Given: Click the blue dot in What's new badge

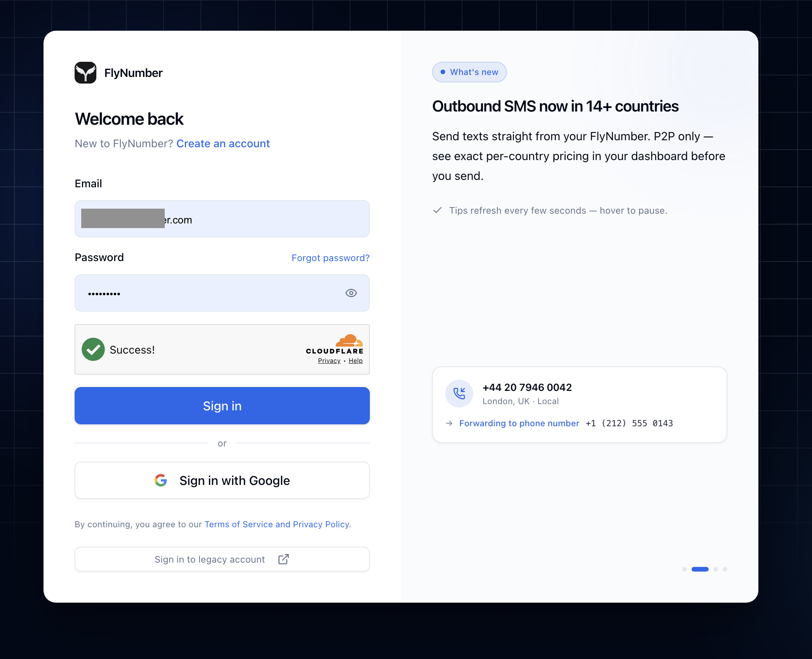Looking at the screenshot, I should point(443,72).
